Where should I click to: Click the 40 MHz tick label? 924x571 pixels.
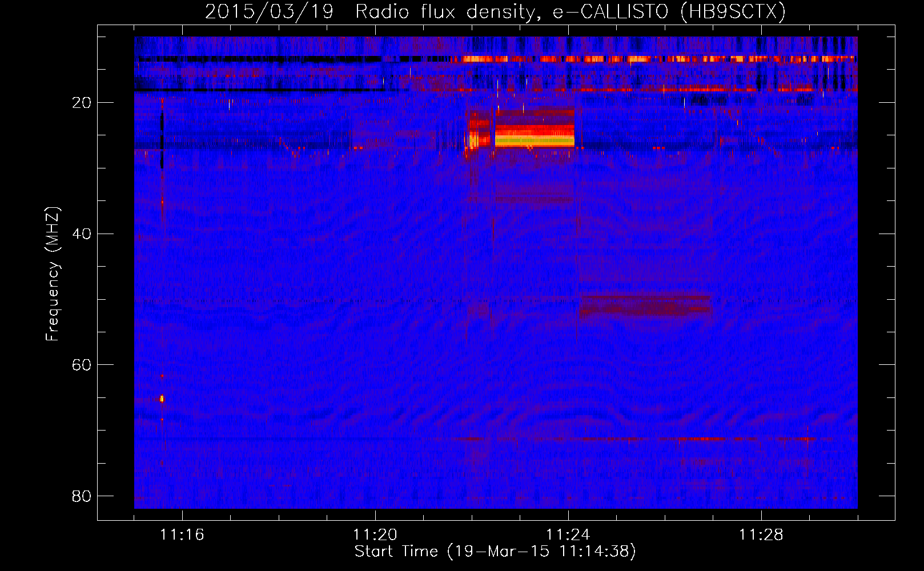(x=82, y=234)
